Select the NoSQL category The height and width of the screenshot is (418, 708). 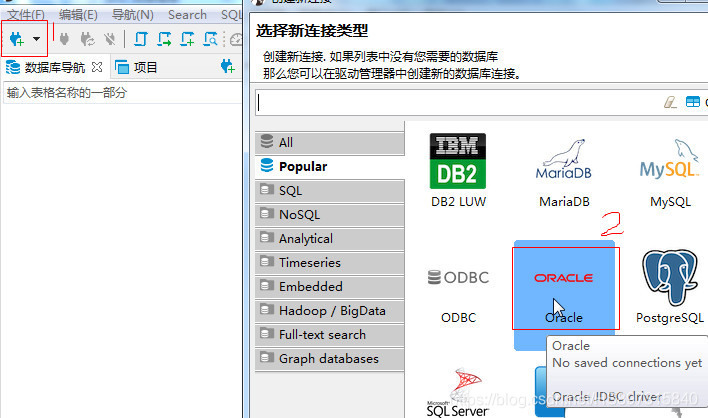click(x=330, y=214)
